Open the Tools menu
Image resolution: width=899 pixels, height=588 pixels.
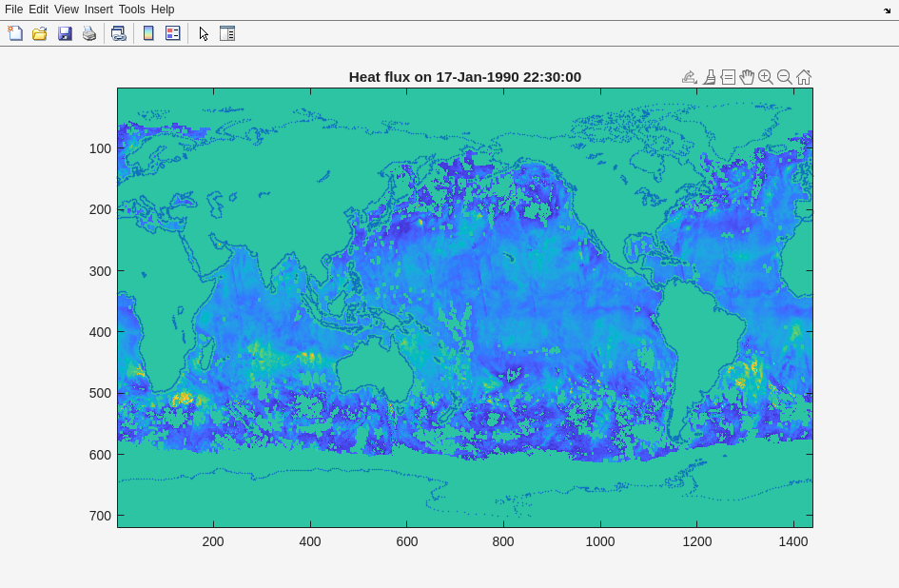point(131,10)
